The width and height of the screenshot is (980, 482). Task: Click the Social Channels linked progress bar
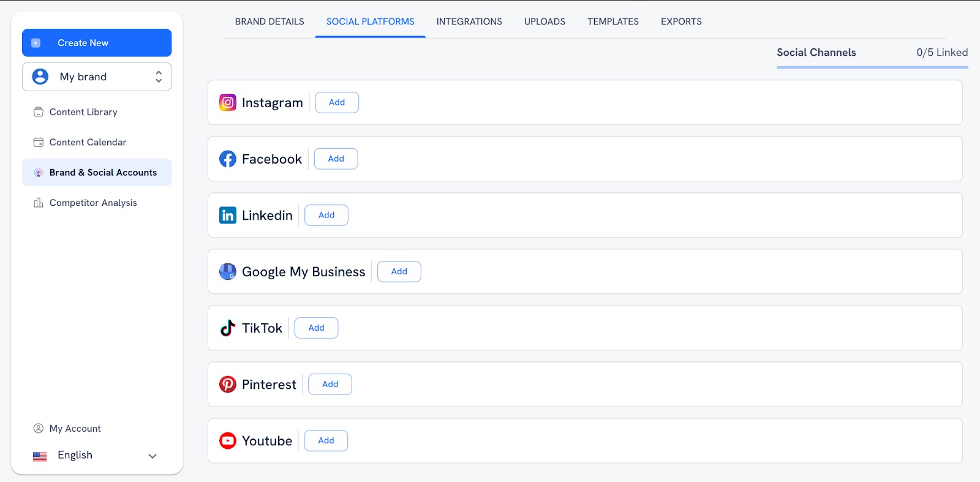872,67
